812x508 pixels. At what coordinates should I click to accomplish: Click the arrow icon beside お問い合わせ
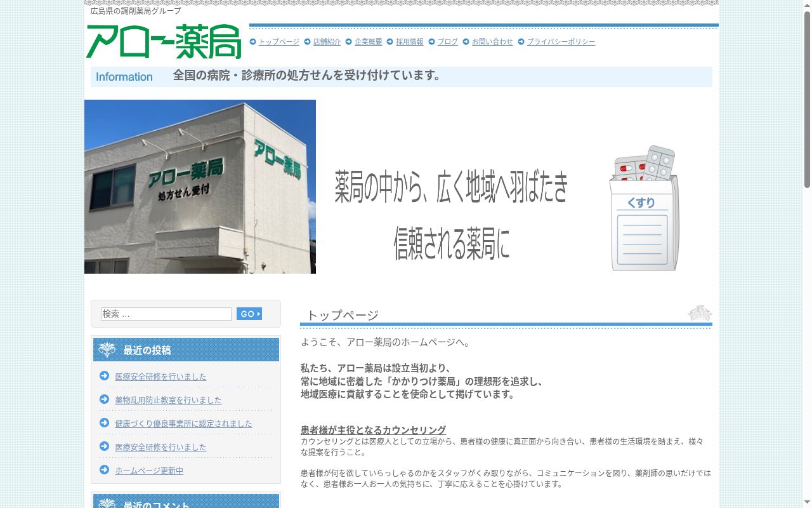[466, 42]
